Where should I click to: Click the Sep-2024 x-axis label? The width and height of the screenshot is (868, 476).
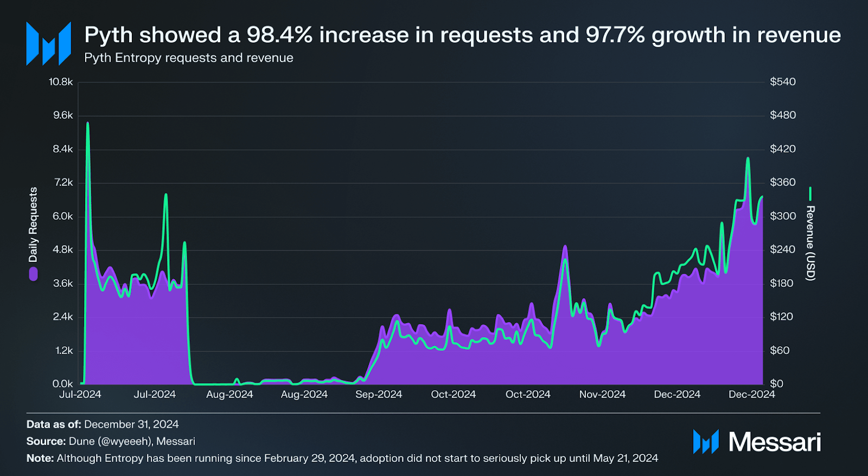click(x=379, y=395)
